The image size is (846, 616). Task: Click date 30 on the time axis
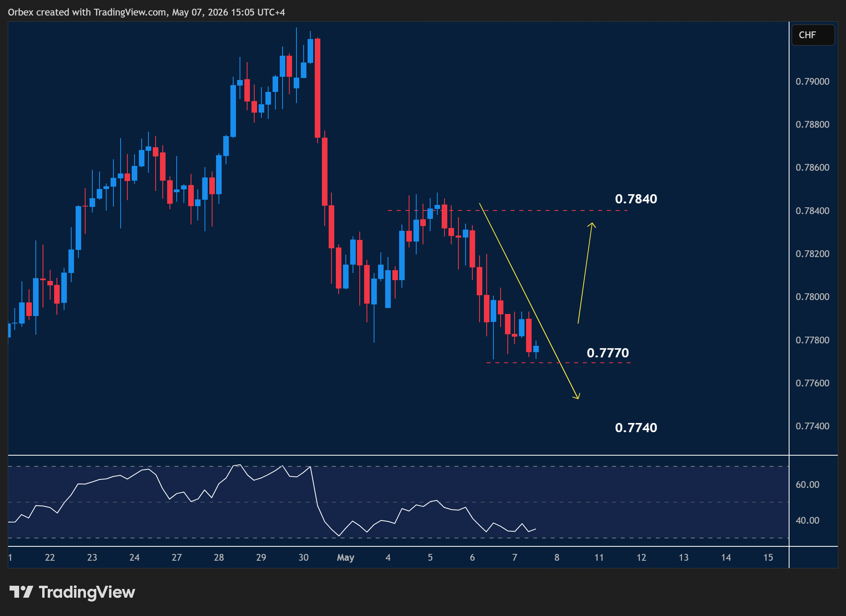[304, 558]
